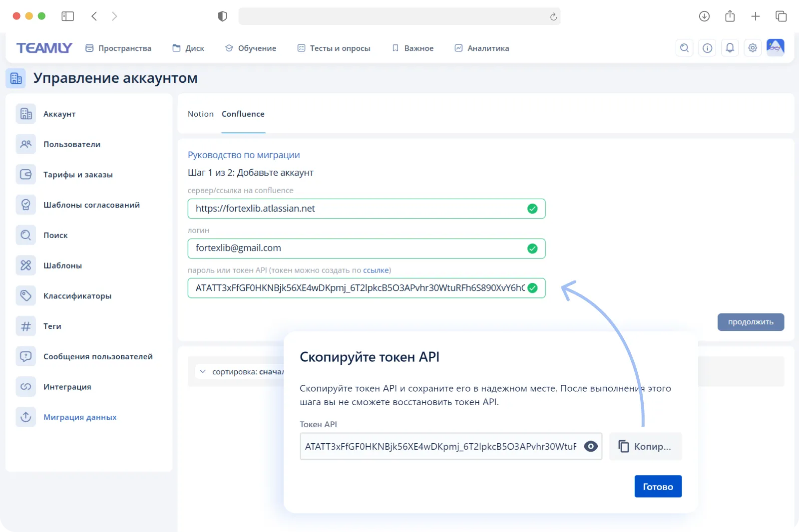Click the Теги hash icon

pyautogui.click(x=26, y=326)
